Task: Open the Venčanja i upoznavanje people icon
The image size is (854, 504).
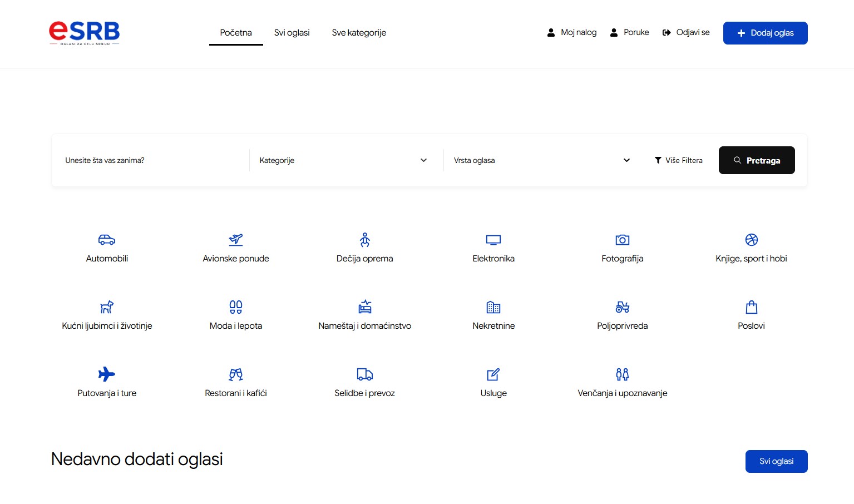Action: (x=623, y=374)
